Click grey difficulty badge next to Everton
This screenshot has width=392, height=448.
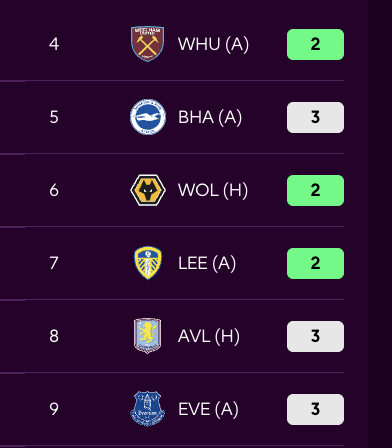(x=315, y=409)
